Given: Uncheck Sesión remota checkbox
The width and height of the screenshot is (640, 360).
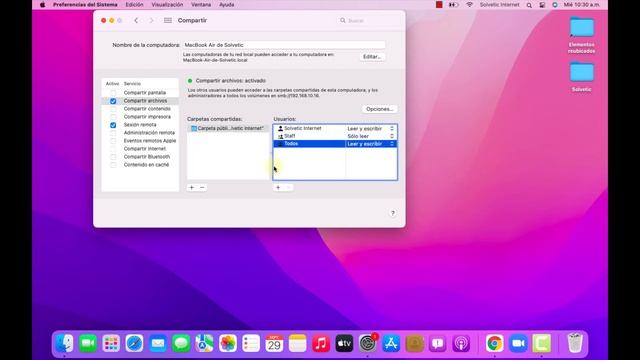Looking at the screenshot, I should click(113, 125).
